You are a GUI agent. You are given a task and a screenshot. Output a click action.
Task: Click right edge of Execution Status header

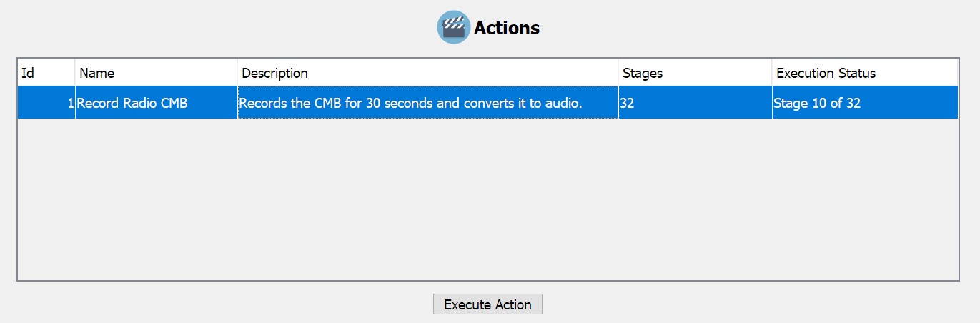(x=957, y=73)
